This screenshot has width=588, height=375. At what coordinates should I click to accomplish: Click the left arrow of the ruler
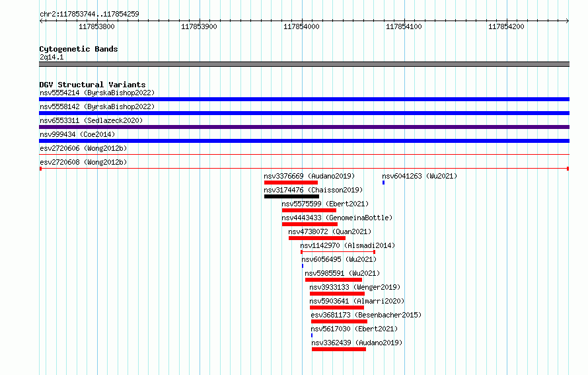tap(41, 21)
